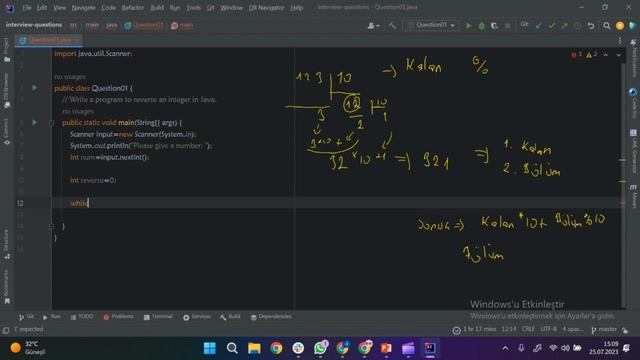Viewport: 640px width, 360px height.
Task: Run Question01 with the green play button
Action: (469, 26)
